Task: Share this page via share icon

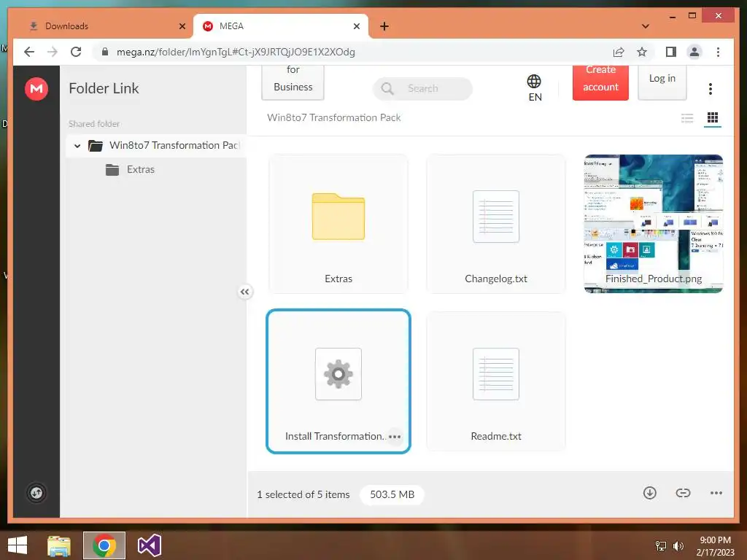Action: click(619, 52)
